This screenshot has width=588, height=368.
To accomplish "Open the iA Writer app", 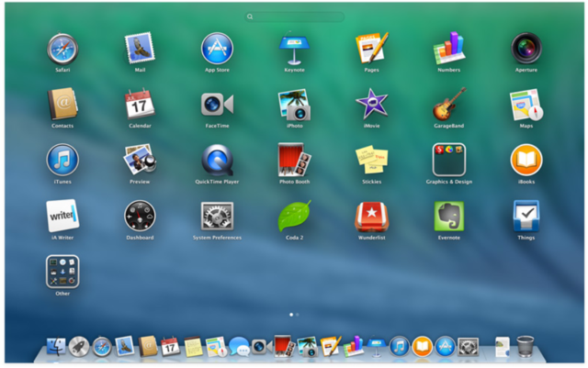I will click(x=62, y=216).
